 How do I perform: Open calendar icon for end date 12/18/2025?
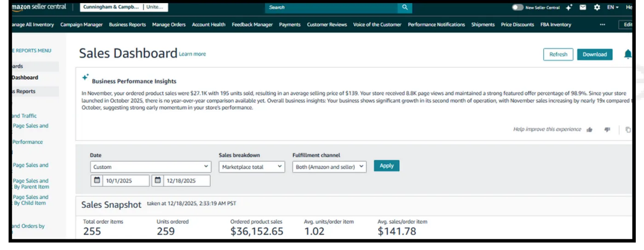click(x=158, y=180)
